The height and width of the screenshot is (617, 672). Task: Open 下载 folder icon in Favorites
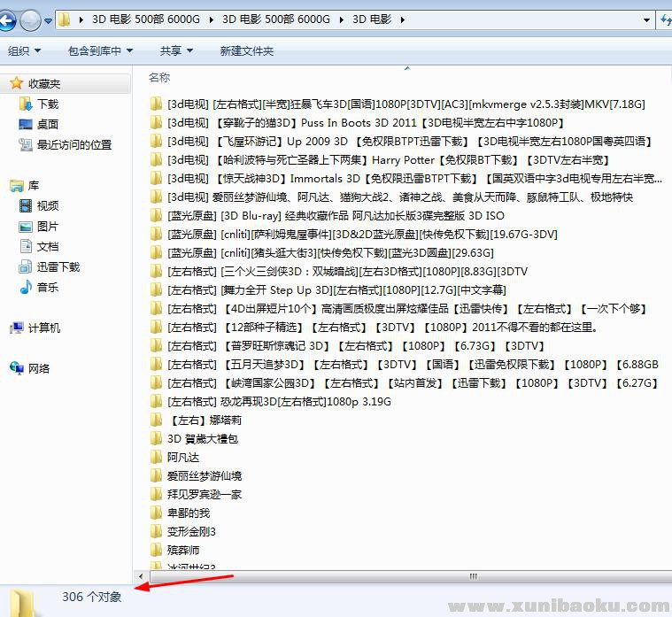26,104
